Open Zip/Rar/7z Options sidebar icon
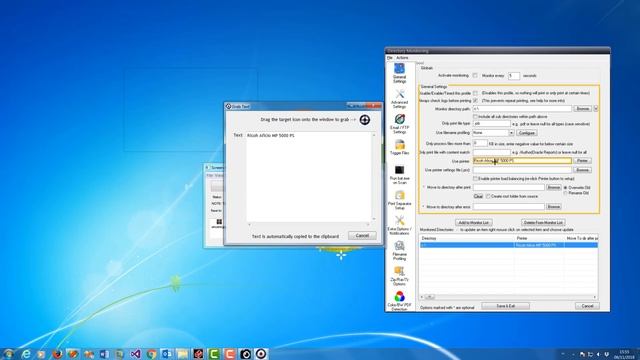Viewport: 640px width, 360px height. coord(399,276)
